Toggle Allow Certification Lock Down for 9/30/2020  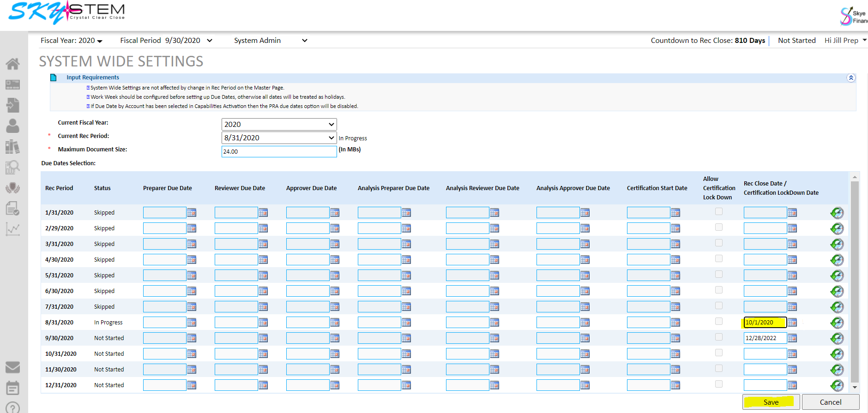(719, 337)
